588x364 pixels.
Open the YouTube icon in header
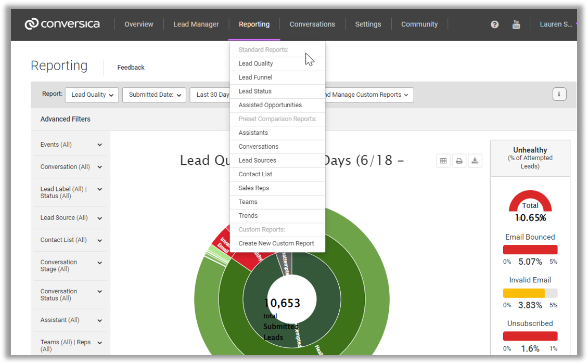516,24
